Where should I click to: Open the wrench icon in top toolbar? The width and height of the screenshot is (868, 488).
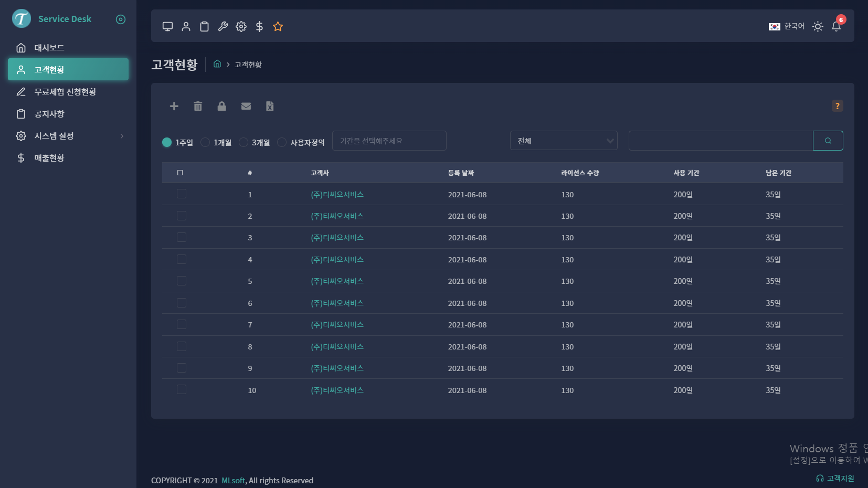pyautogui.click(x=223, y=26)
